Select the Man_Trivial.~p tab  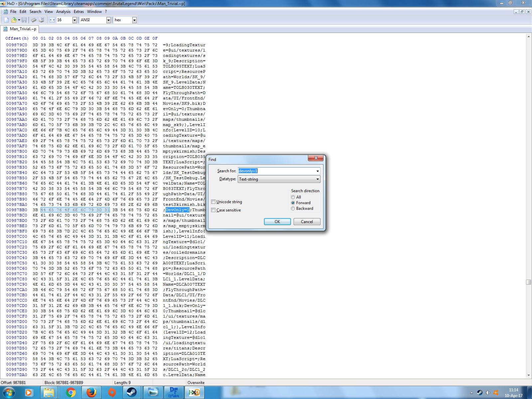coord(20,29)
